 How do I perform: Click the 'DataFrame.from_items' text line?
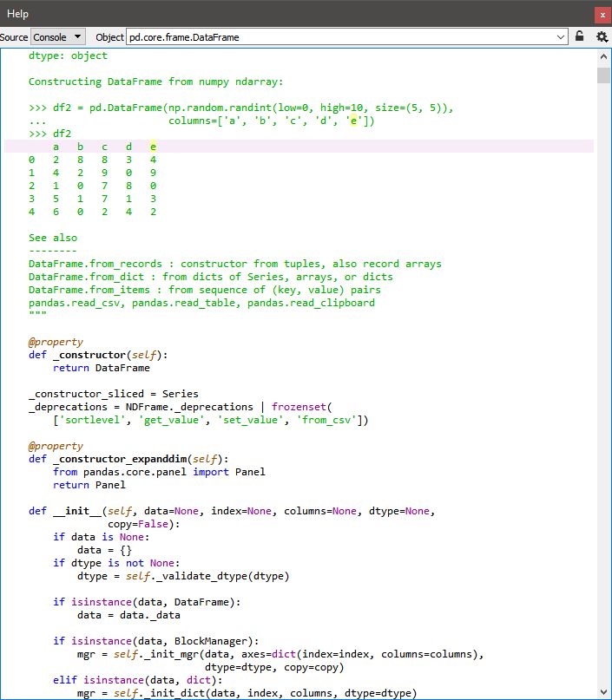point(205,290)
